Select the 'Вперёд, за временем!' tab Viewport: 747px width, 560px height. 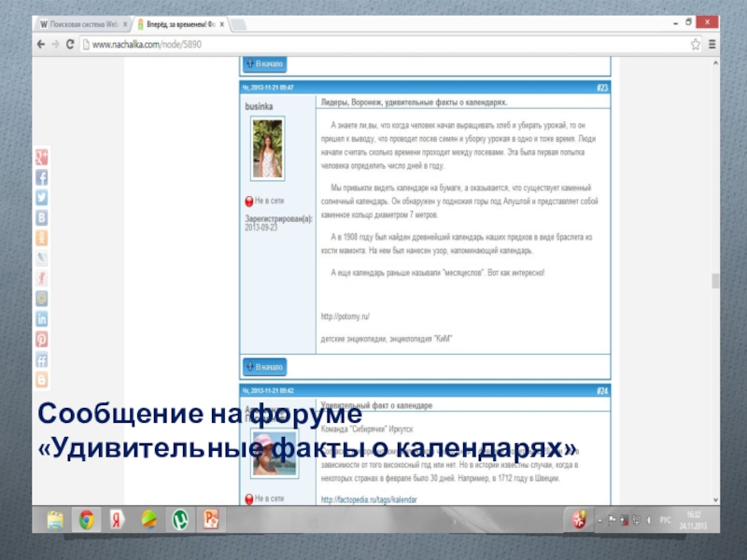coord(176,21)
